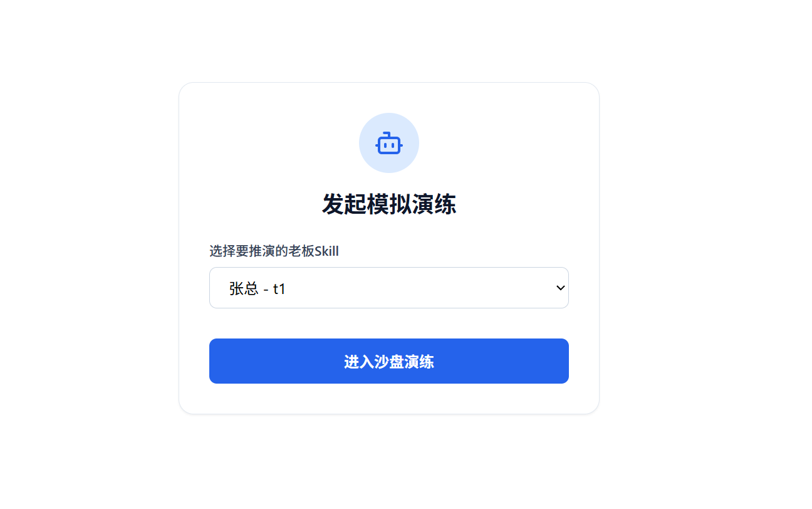Viewport: 812px width, 509px height.
Task: Click the robot antenna at the icon's top
Action: [x=387, y=134]
